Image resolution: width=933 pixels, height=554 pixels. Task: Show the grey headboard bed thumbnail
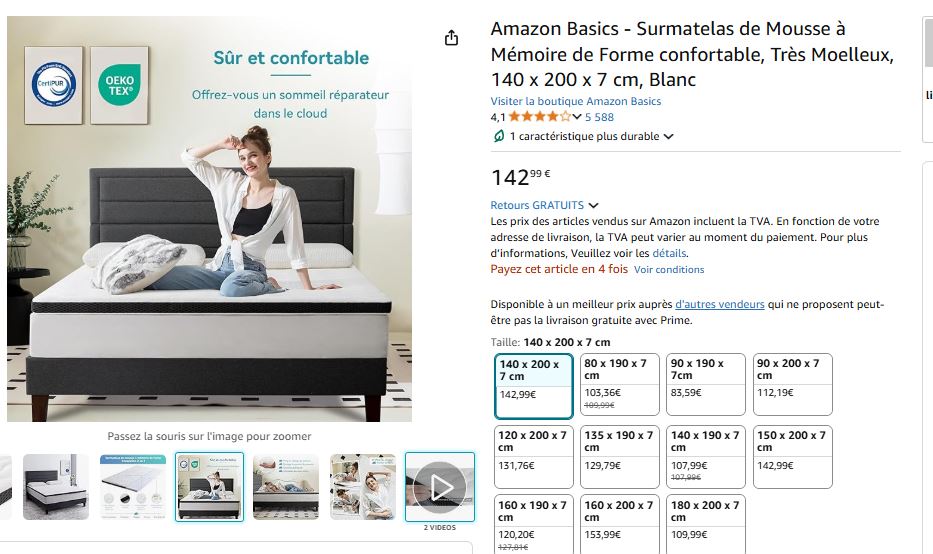(x=56, y=487)
